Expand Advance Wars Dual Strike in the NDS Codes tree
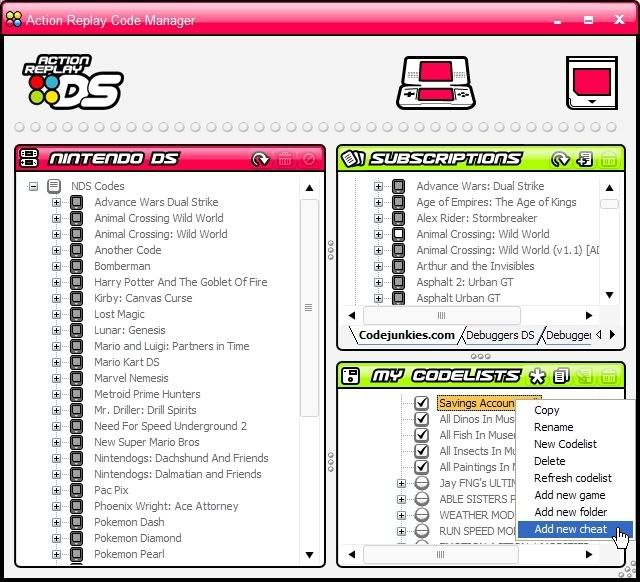 [x=56, y=202]
